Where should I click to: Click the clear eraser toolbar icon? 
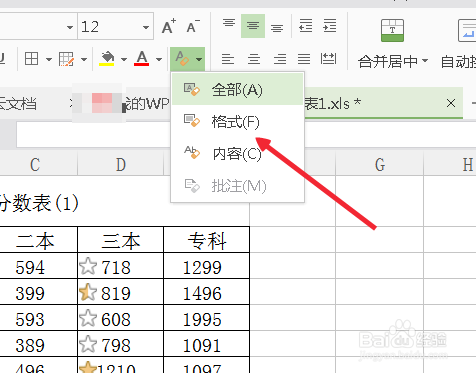182,59
